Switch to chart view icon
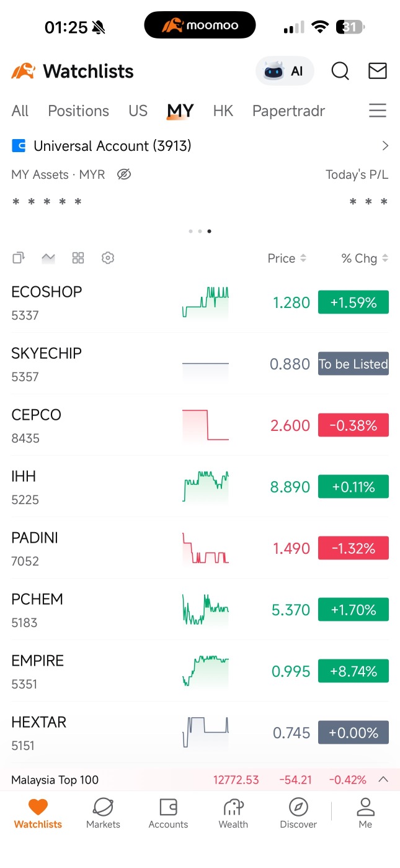The image size is (400, 868). pos(48,258)
